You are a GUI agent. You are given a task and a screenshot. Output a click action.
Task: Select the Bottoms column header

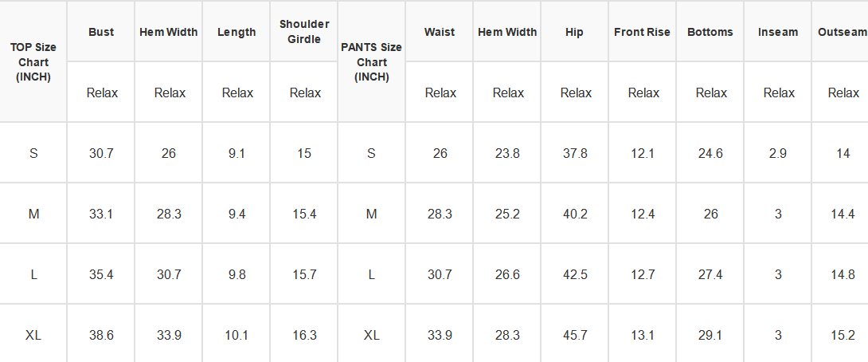tap(710, 32)
